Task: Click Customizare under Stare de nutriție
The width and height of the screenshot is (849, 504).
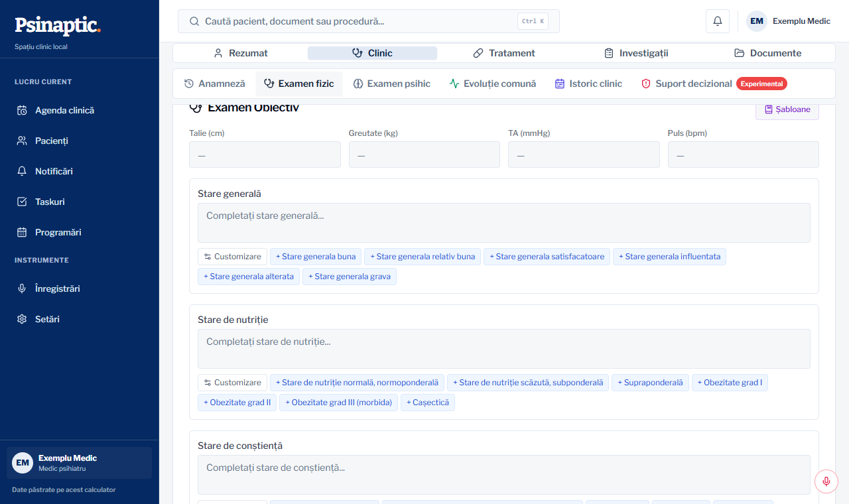Action: click(x=232, y=383)
